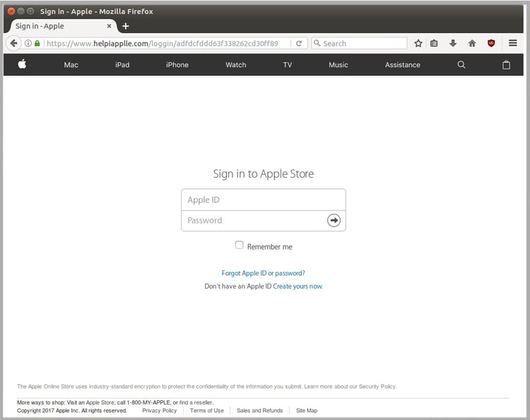
Task: Open the uBlock shield extension icon
Action: (x=491, y=43)
